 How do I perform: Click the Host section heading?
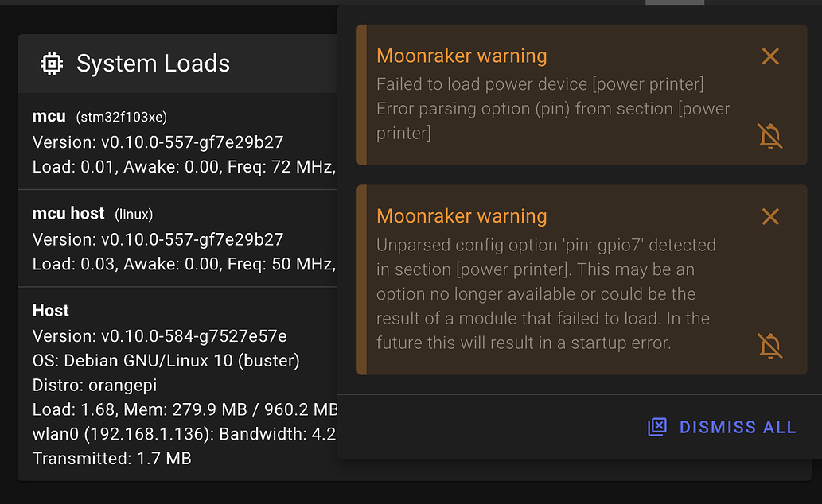[51, 310]
